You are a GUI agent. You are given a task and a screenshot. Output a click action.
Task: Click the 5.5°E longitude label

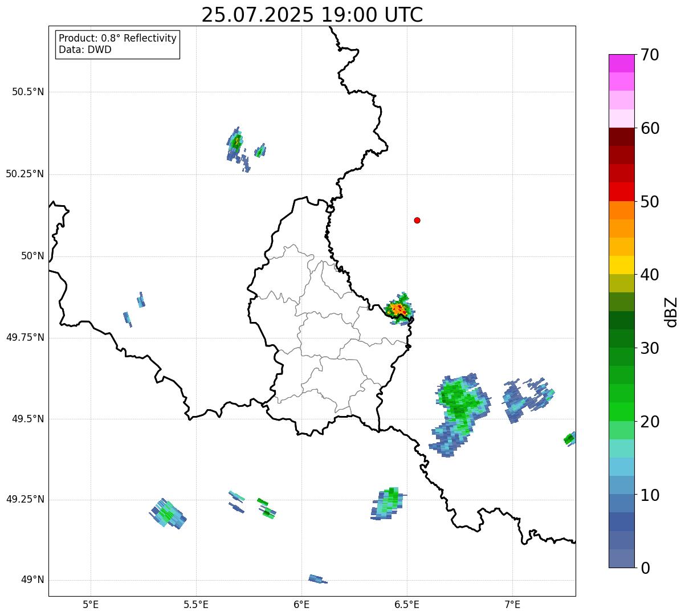tap(196, 604)
